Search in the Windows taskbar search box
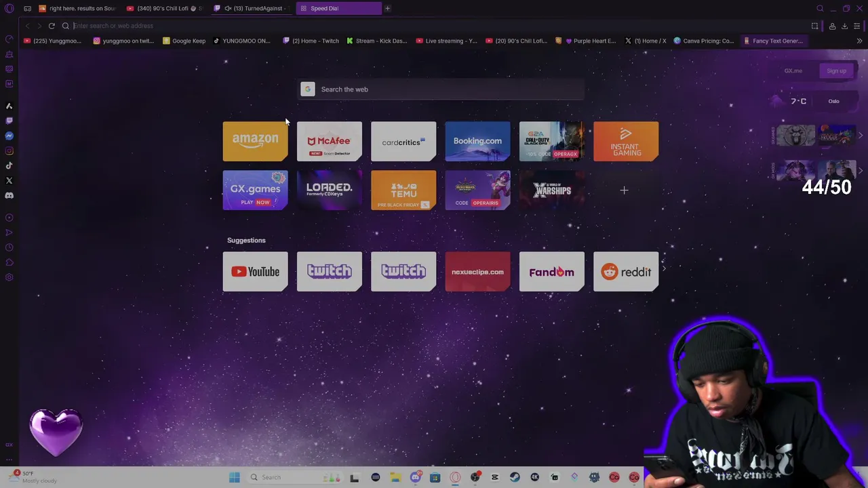Viewport: 868px width, 488px height. click(x=294, y=477)
